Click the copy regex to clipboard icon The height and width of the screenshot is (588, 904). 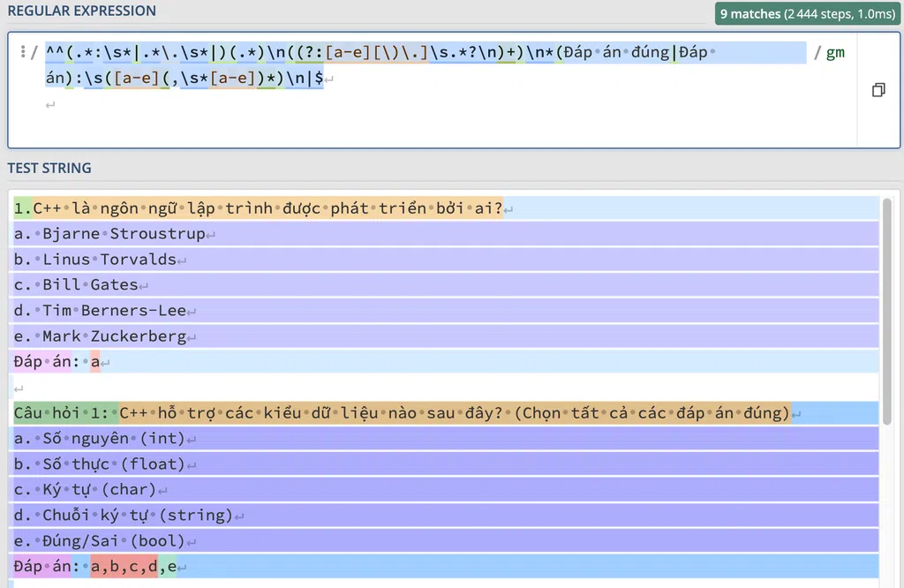pyautogui.click(x=878, y=90)
